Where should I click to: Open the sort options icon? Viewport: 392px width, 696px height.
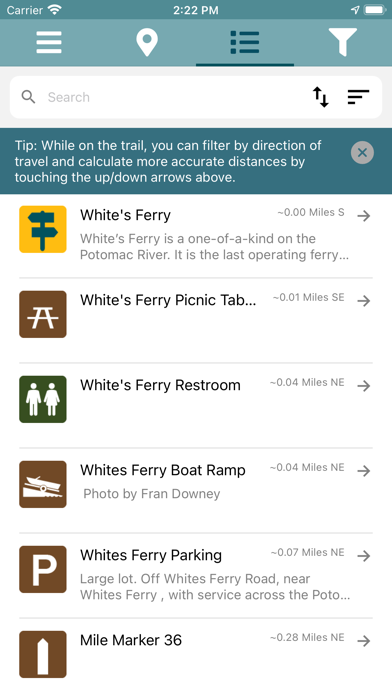click(x=358, y=97)
